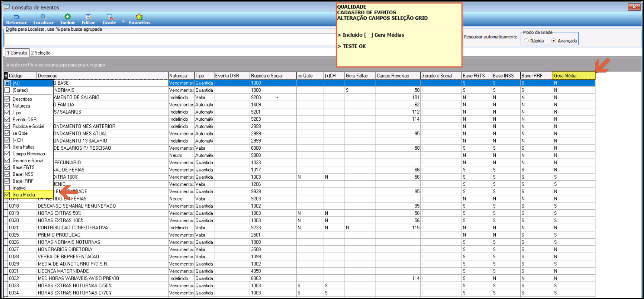Click the Consulta de Eventos window icon
Image resolution: width=644 pixels, height=299 pixels.
pos(7,7)
